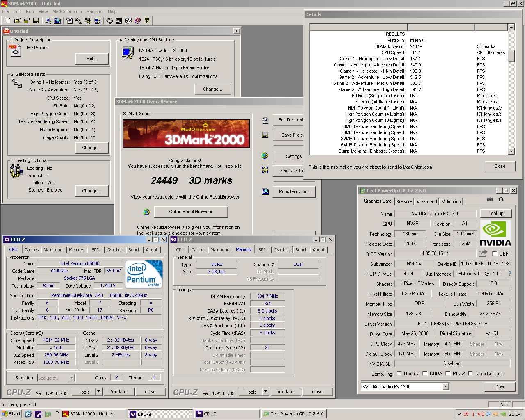This screenshot has width=525, height=420.
Task: Toggle the UEFI checkbox in GPU-Z
Action: (x=495, y=254)
